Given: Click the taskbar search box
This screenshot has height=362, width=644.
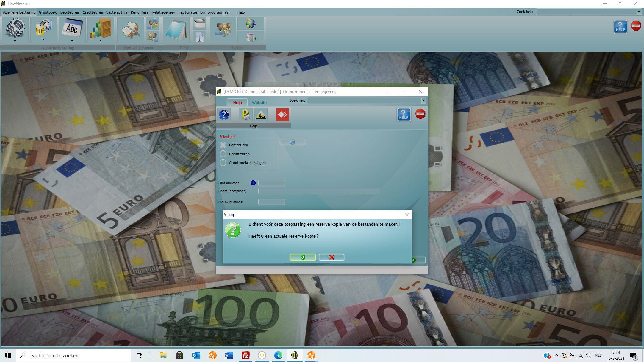Looking at the screenshot, I should (74, 355).
